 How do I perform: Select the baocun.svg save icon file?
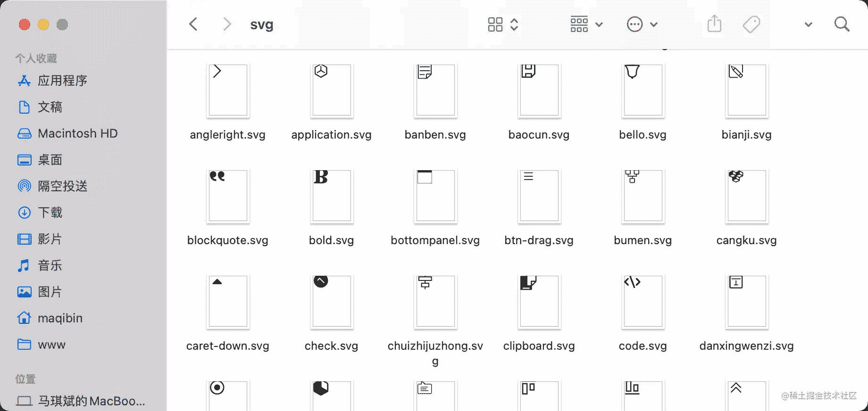tap(539, 90)
